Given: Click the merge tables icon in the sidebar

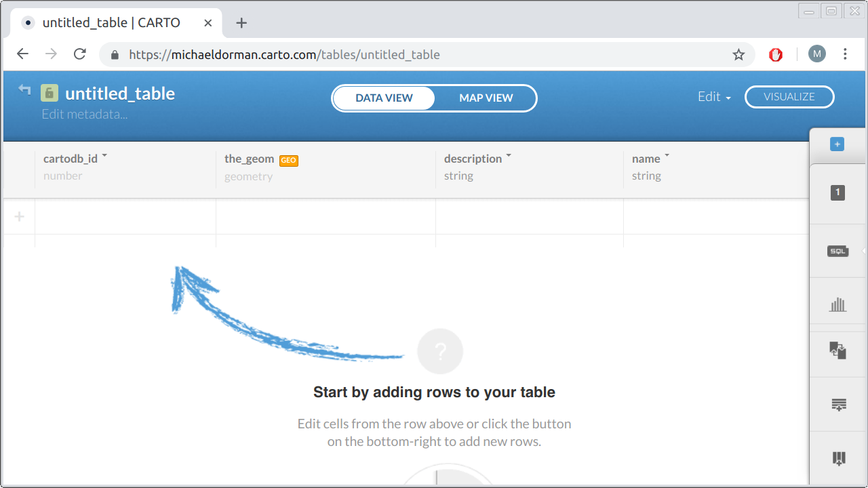Looking at the screenshot, I should 838,350.
